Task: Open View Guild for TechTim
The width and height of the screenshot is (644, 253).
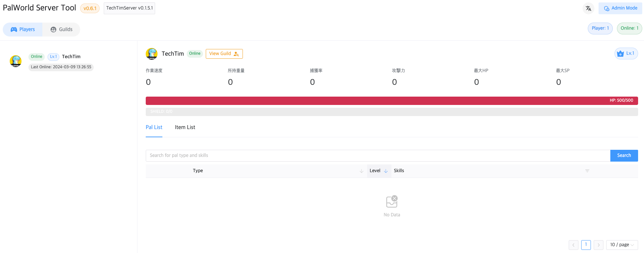Action: pos(224,54)
